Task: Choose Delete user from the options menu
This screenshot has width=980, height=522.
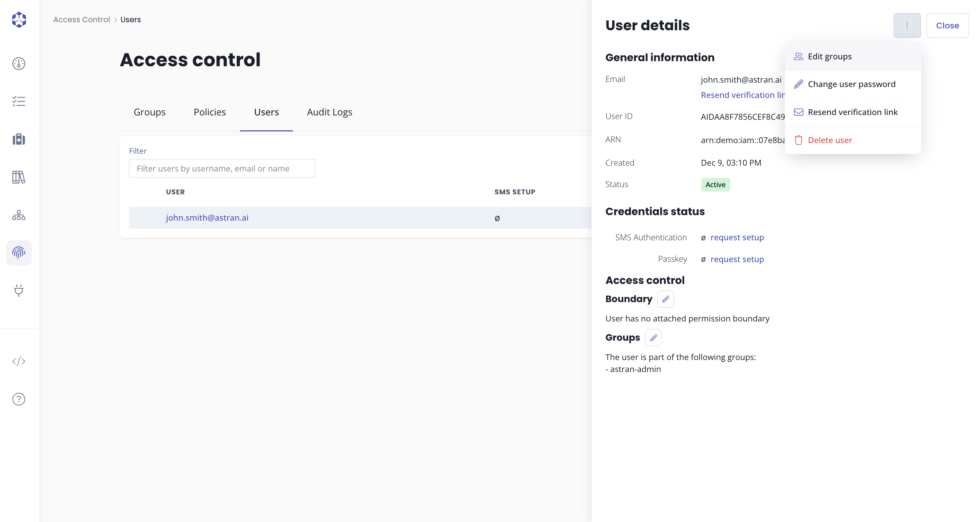Action: [x=830, y=140]
